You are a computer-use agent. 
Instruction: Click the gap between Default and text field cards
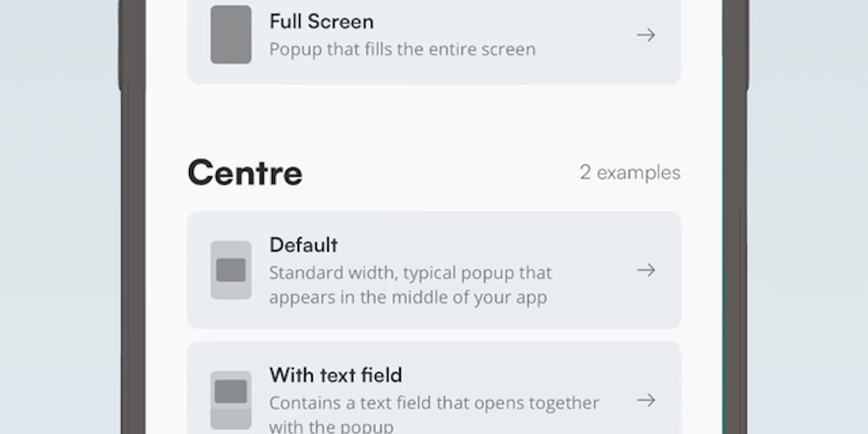click(x=434, y=335)
